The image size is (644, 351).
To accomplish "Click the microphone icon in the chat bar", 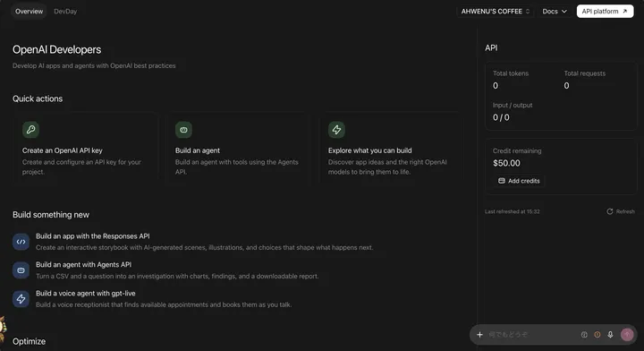I will tap(610, 335).
